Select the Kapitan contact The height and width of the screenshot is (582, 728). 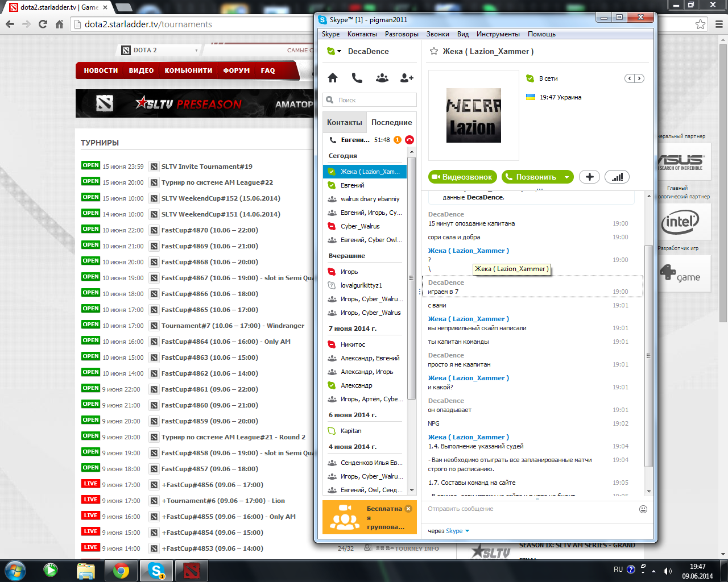tap(365, 431)
